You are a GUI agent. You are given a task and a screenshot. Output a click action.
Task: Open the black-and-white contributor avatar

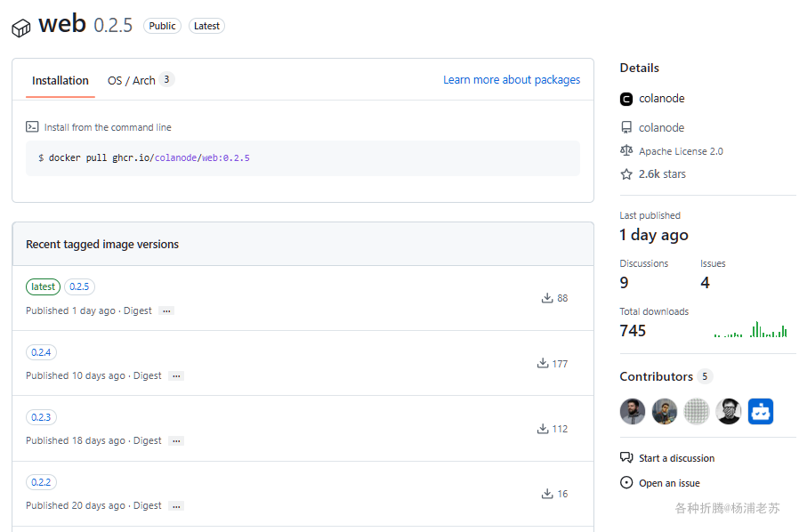click(729, 411)
